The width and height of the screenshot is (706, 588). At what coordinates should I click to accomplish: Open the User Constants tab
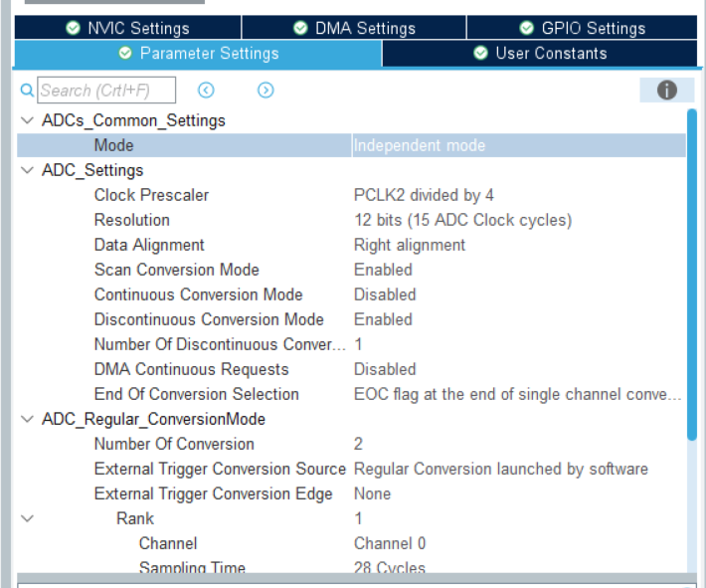click(x=550, y=53)
